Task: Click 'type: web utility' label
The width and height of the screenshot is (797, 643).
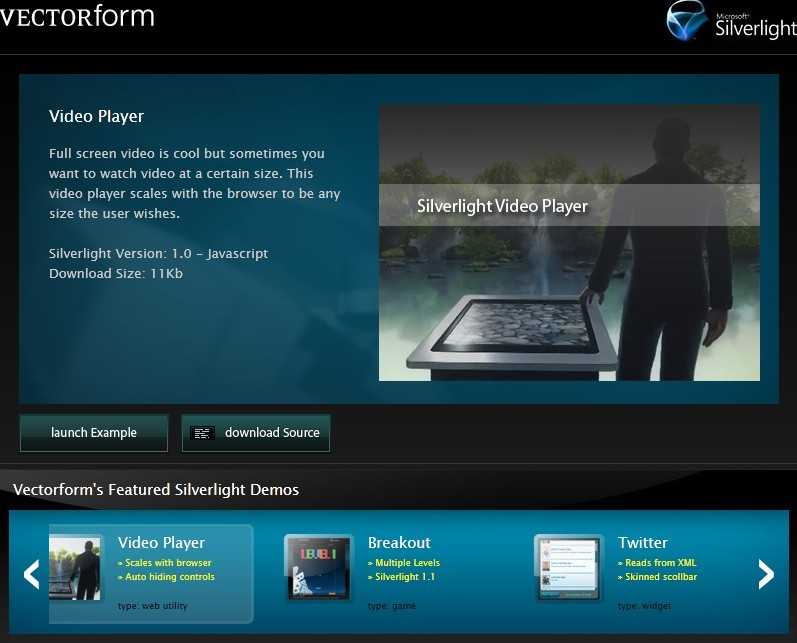Action: [152, 606]
